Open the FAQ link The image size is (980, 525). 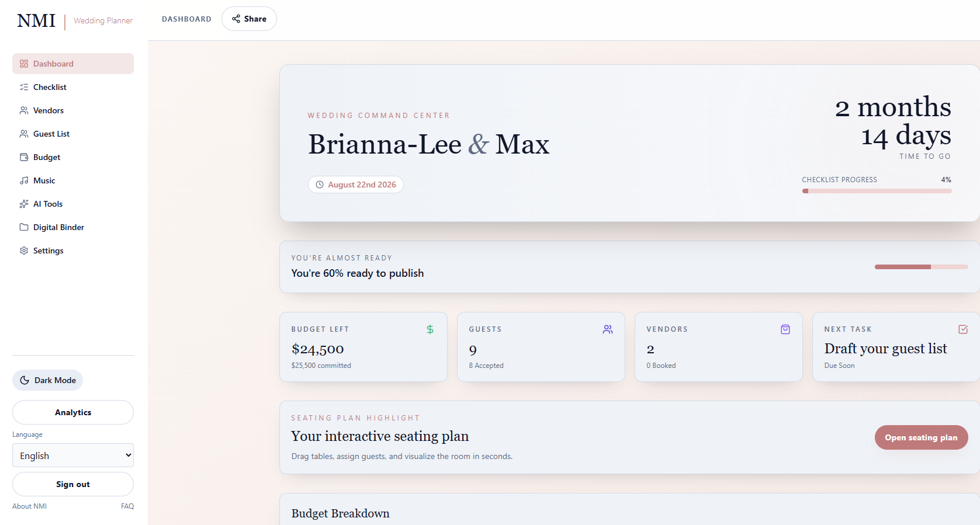pyautogui.click(x=127, y=506)
